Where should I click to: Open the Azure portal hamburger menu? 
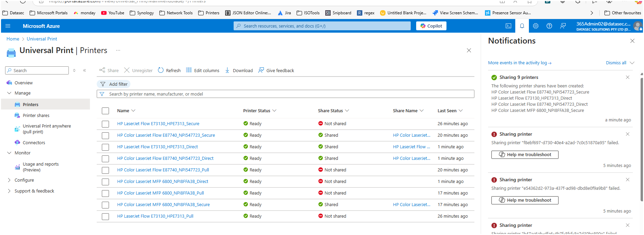pos(8,26)
